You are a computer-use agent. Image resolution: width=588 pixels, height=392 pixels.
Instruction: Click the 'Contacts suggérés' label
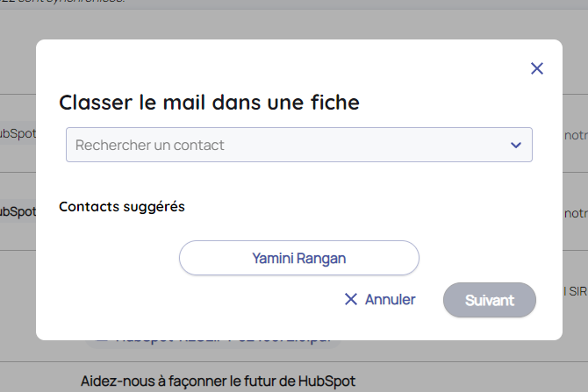click(122, 207)
